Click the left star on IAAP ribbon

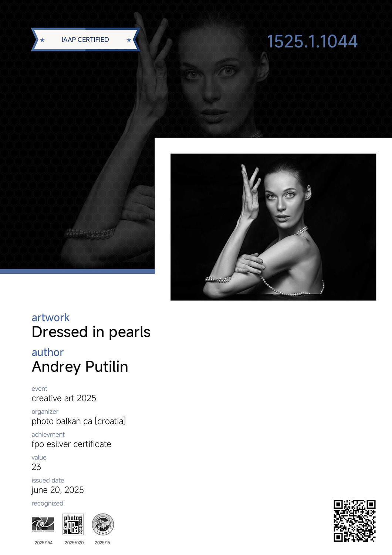(x=42, y=40)
